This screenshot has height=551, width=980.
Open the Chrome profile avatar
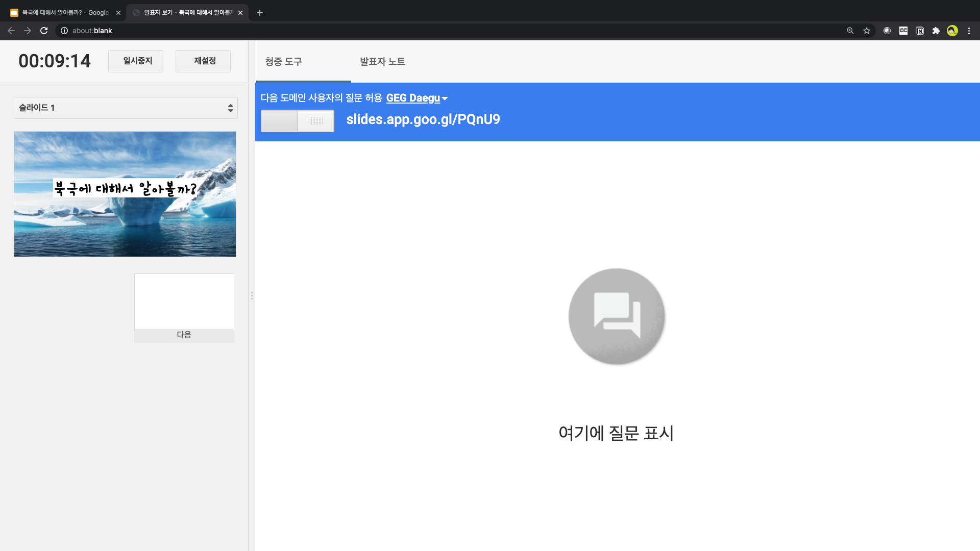pos(952,31)
